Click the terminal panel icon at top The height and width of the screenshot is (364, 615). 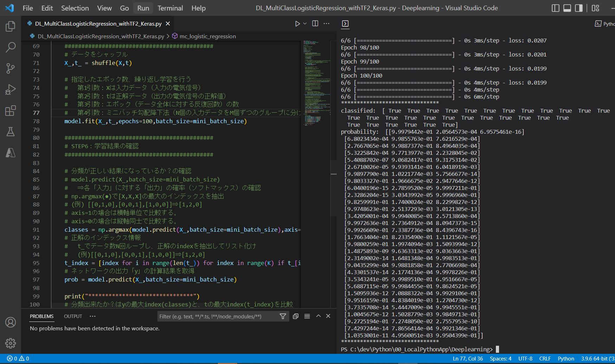coord(345,24)
